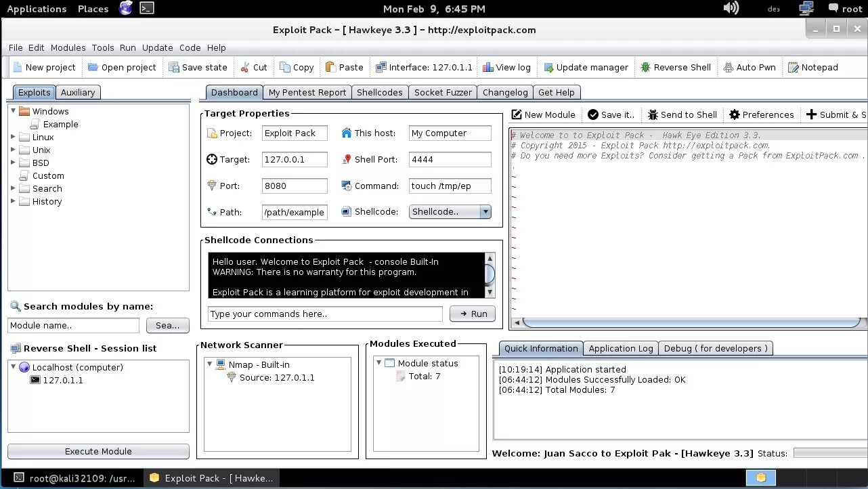
Task: Click the volume speaker icon
Action: (731, 8)
